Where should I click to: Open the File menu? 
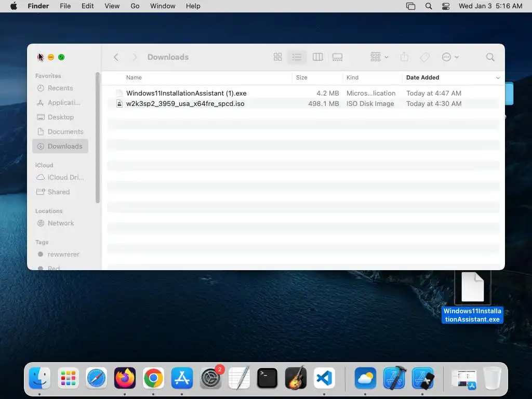[65, 6]
